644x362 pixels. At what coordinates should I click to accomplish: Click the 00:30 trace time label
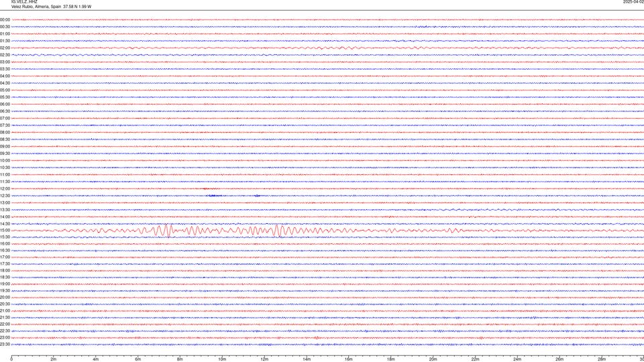coord(5,27)
